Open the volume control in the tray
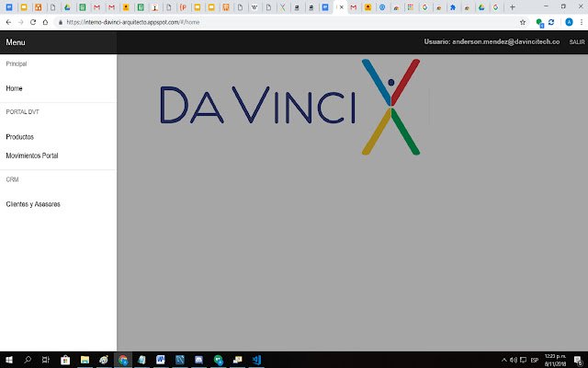The image size is (588, 368). (514, 360)
